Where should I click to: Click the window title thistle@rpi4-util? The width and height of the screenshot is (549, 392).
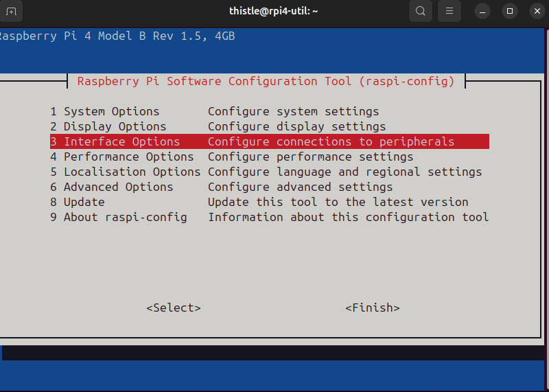[273, 11]
